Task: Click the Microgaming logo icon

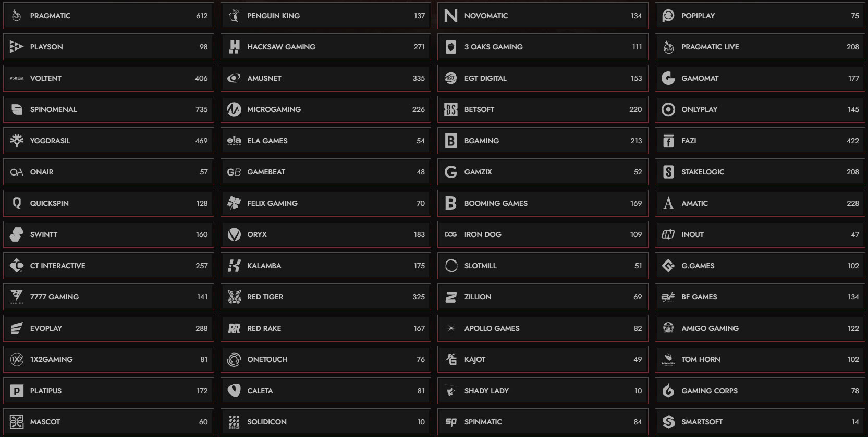Action: coord(234,109)
